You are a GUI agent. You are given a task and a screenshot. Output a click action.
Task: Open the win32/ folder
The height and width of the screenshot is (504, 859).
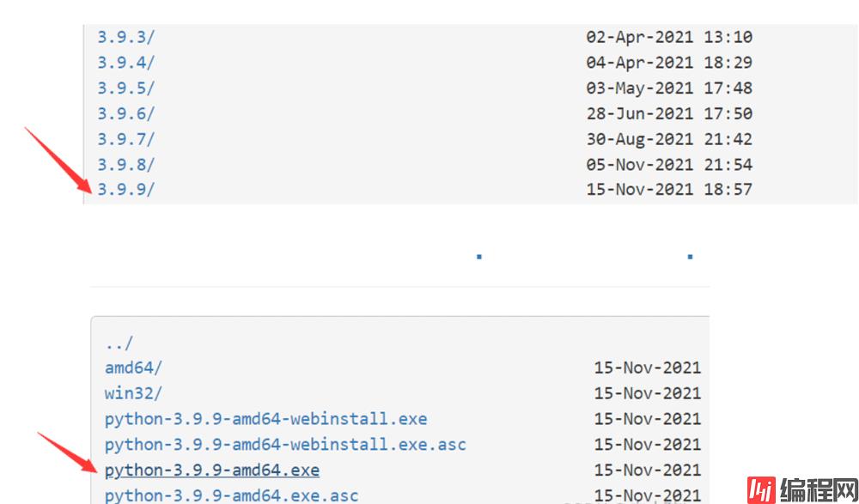pos(133,393)
